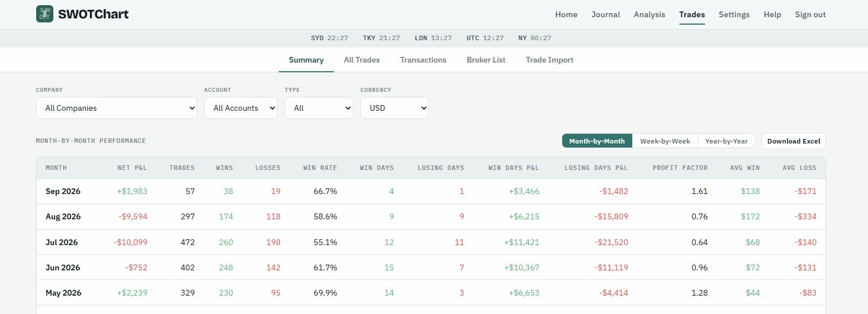
Task: Open Settings from the top navigation
Action: tap(734, 14)
